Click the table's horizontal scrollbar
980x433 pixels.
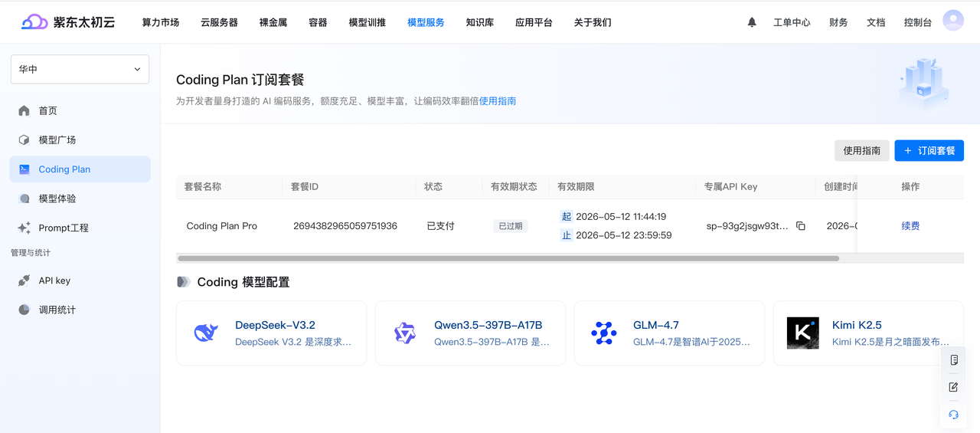[508, 258]
